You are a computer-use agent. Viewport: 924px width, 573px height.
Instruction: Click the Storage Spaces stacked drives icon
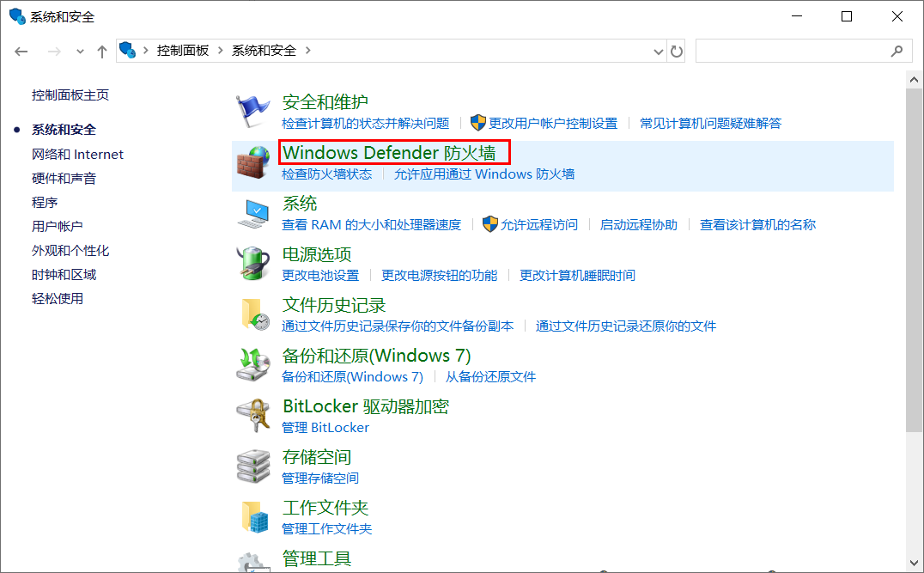pos(253,466)
